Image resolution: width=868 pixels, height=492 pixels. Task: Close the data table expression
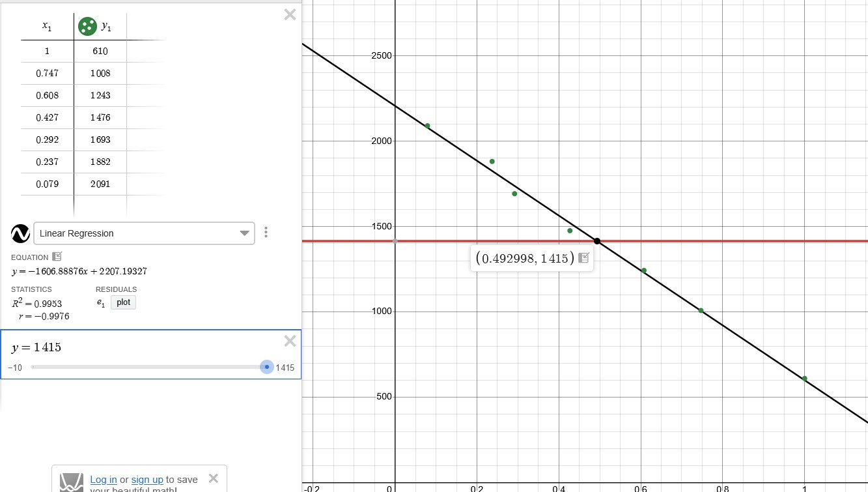[290, 14]
